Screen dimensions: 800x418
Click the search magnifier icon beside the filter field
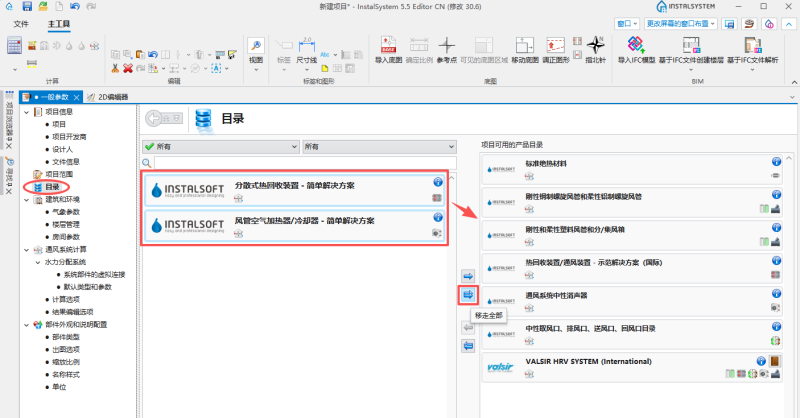pyautogui.click(x=147, y=163)
